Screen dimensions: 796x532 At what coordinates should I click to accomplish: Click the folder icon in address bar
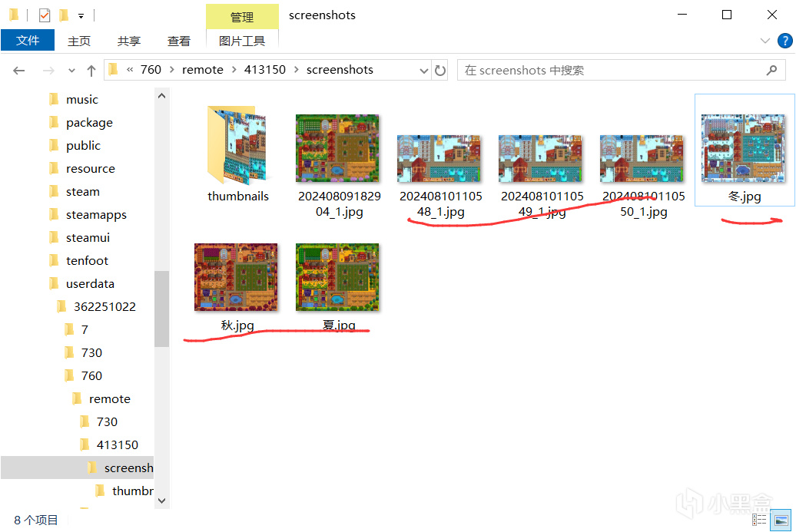(113, 70)
